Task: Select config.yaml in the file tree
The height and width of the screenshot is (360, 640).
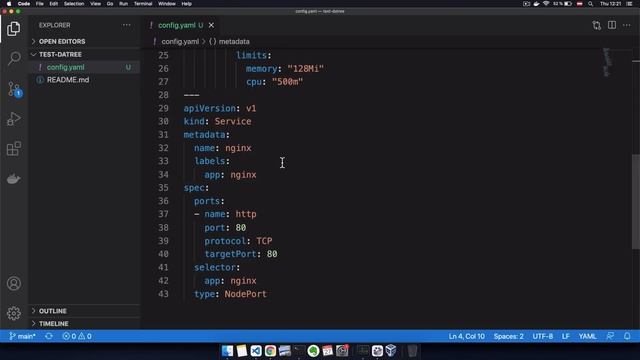Action: (84, 67)
